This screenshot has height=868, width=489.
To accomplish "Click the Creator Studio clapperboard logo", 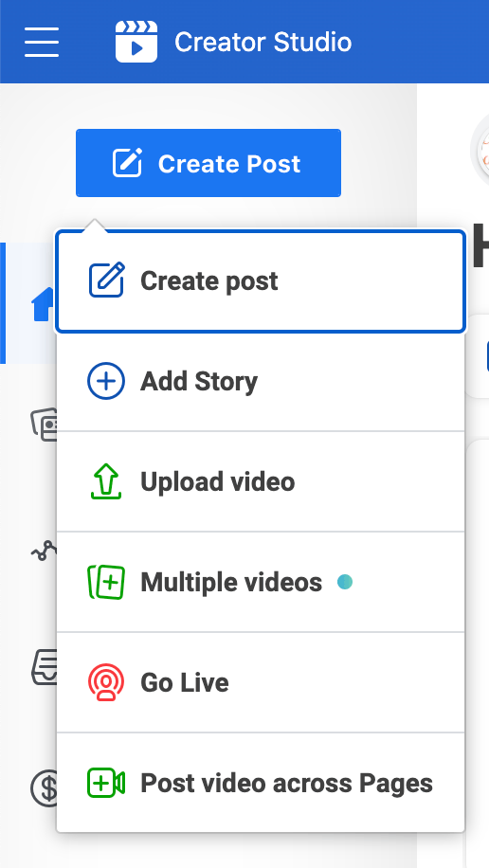I will pos(136,42).
